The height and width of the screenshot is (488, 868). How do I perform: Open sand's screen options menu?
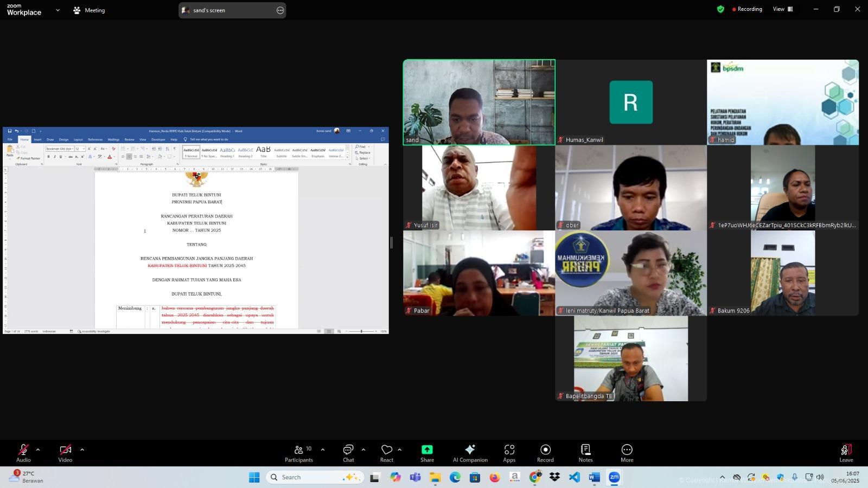click(280, 10)
